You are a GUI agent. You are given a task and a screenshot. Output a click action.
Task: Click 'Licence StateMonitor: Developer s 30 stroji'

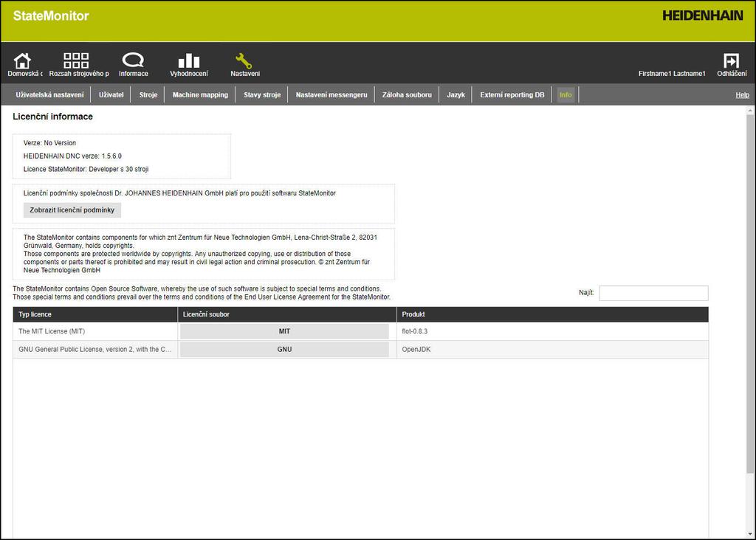(x=86, y=169)
